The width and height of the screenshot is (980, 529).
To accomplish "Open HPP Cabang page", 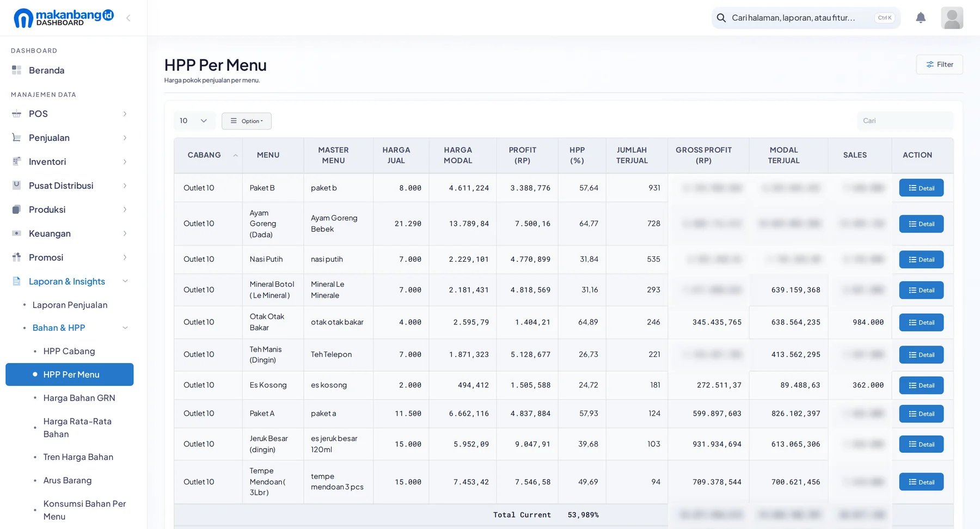I will coord(69,351).
